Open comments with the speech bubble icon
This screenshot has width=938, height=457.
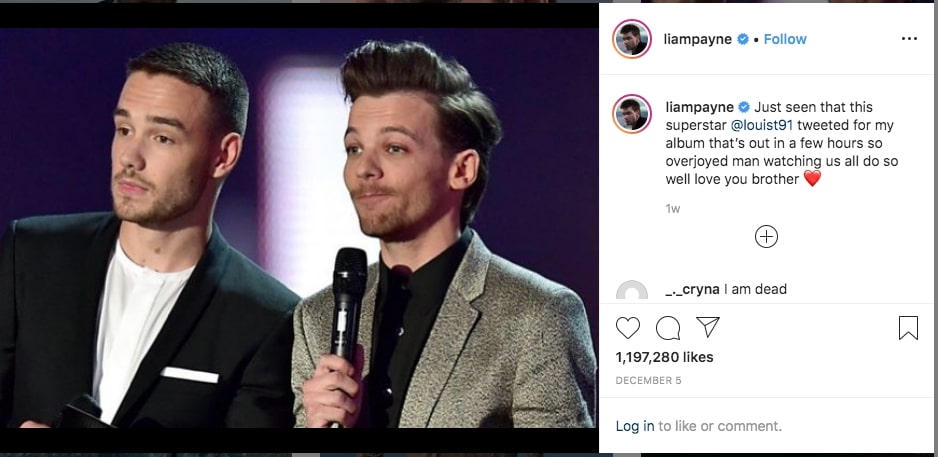[668, 328]
